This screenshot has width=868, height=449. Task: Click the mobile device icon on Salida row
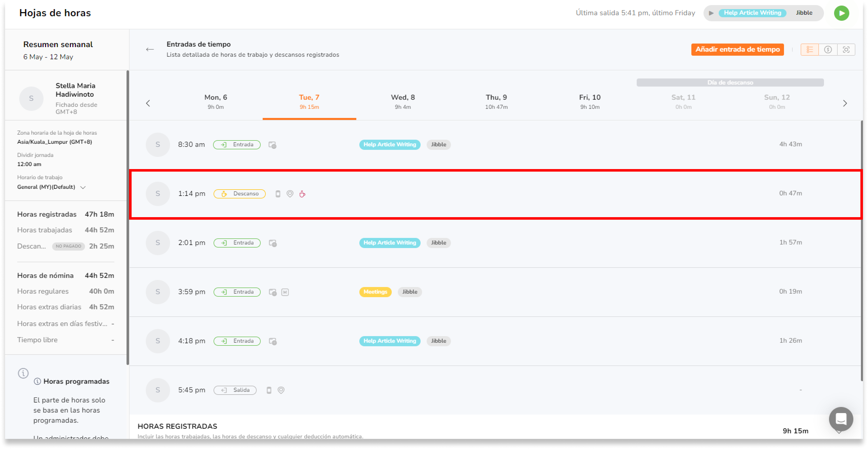(x=269, y=390)
